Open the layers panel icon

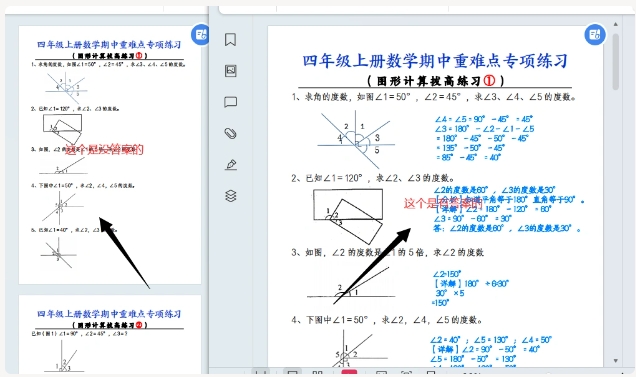point(230,196)
